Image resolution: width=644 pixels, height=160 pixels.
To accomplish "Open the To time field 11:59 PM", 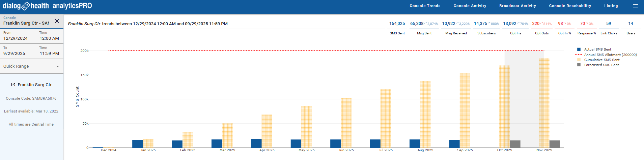I will (49, 53).
